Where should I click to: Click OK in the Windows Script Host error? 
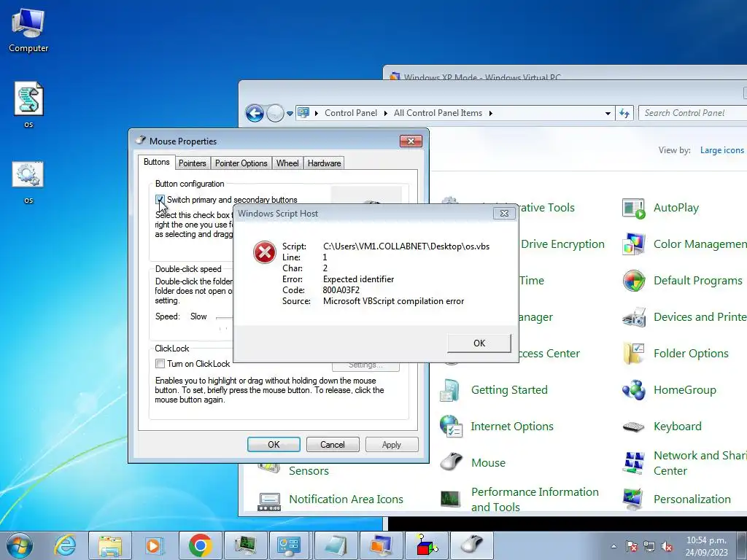[x=479, y=343]
